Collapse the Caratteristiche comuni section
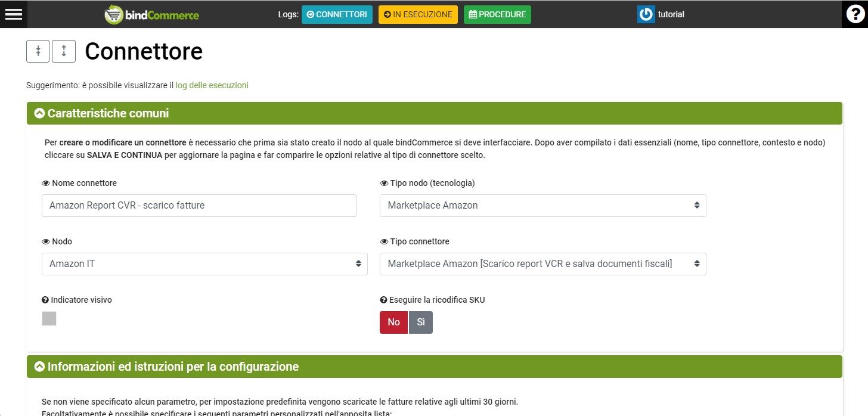 click(40, 113)
